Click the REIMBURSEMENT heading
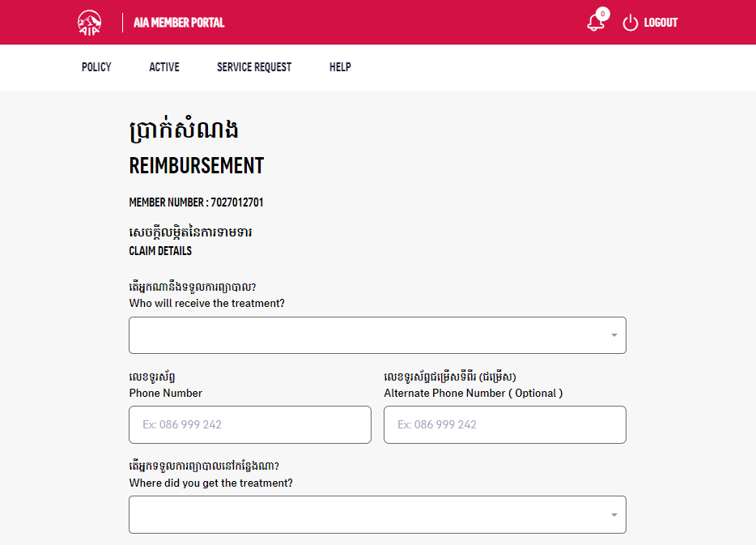 point(196,165)
